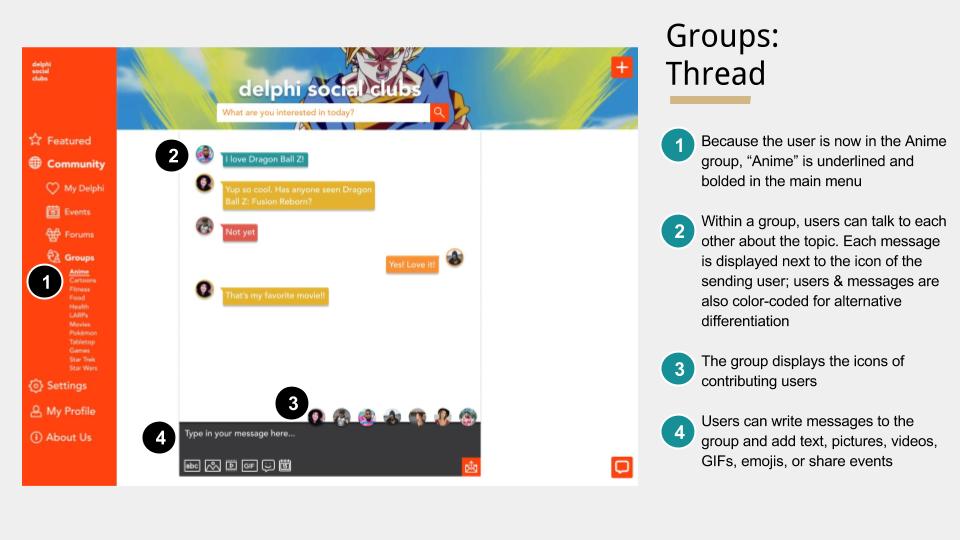Image resolution: width=960 pixels, height=540 pixels.
Task: Open the Movies group
Action: point(80,324)
